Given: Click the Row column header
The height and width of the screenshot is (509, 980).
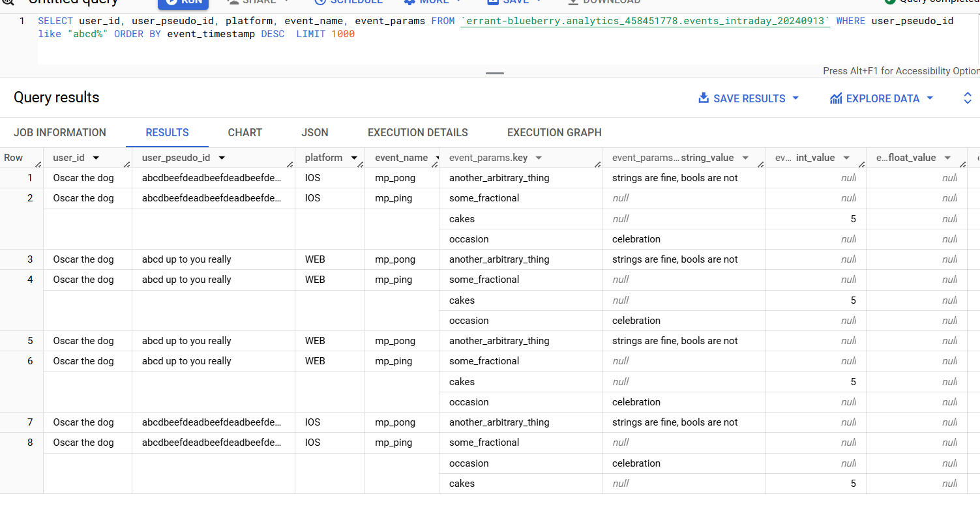Looking at the screenshot, I should [x=14, y=158].
